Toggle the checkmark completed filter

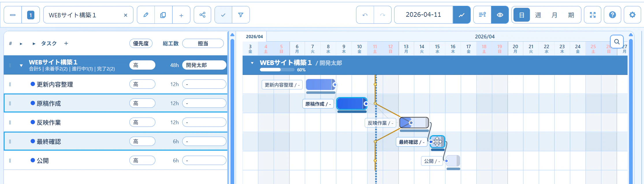tap(223, 15)
